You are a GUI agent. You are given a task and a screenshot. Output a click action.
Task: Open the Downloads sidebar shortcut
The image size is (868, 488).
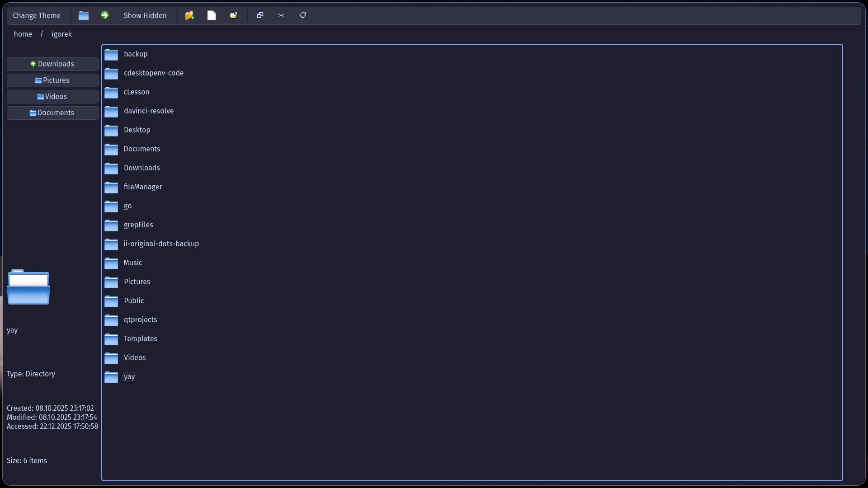pos(52,64)
